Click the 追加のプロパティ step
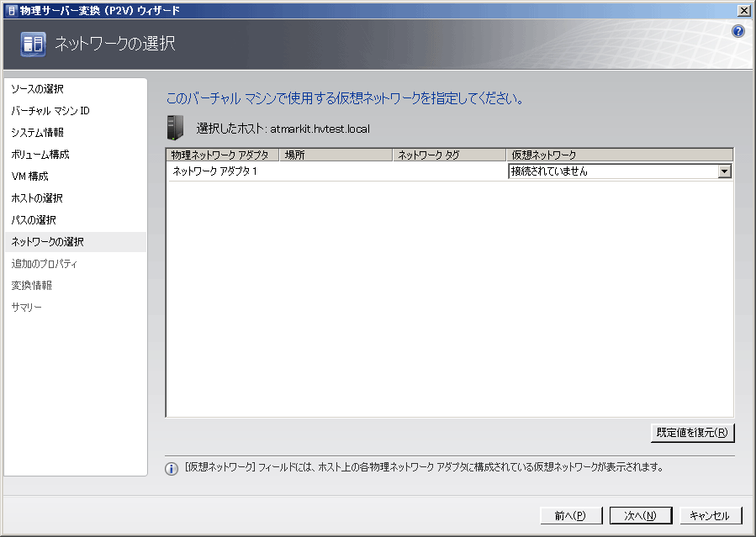Screen dimensions: 756x537 (45, 263)
